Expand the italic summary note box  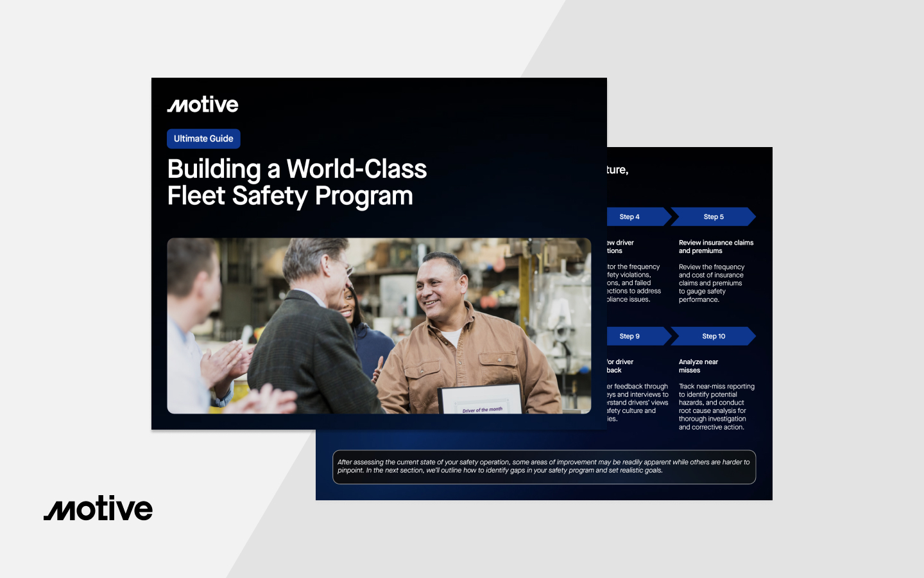543,466
